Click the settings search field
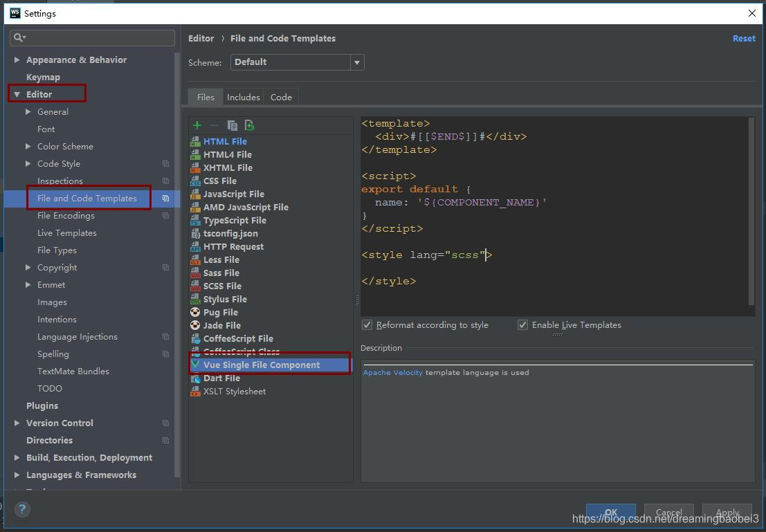This screenshot has height=532, width=766. coord(92,37)
